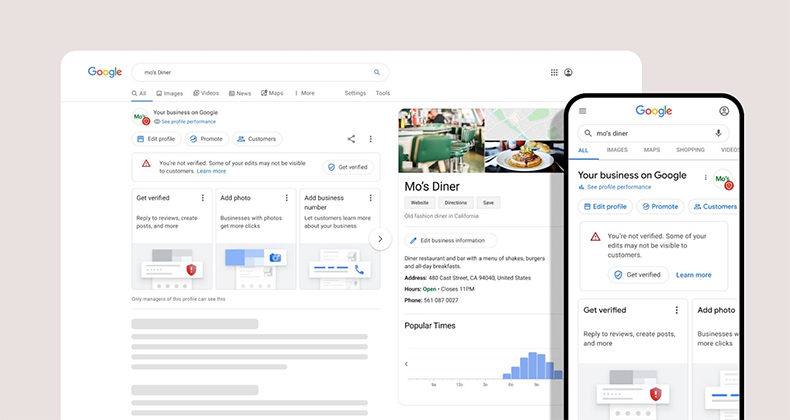This screenshot has height=420, width=790.
Task: Click Directions button in Mo's Diner panel
Action: 455,202
